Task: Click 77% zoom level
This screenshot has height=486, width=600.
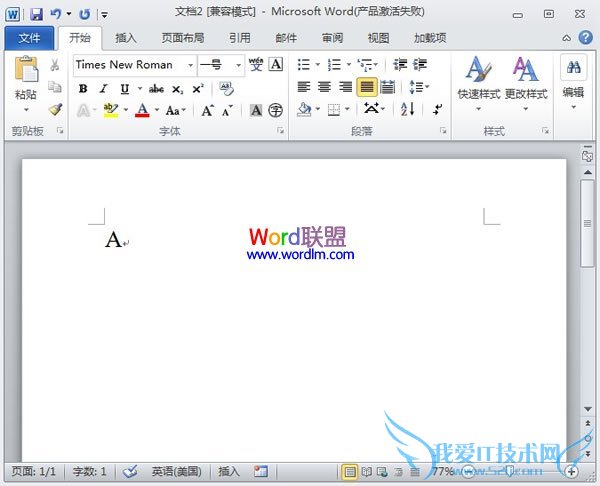Action: (442, 471)
